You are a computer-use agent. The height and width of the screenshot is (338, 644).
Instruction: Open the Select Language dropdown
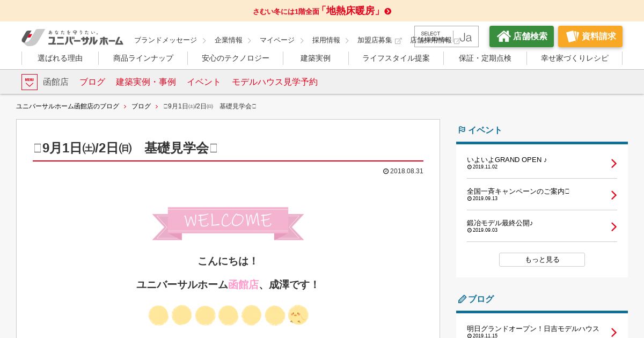coord(447,36)
